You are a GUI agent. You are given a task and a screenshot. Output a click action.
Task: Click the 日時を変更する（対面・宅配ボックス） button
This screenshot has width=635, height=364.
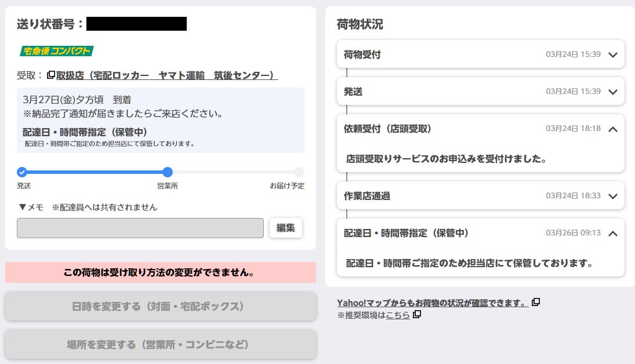160,307
